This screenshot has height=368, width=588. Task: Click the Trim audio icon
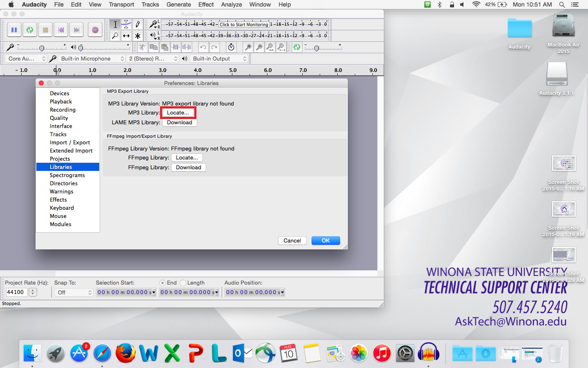[176, 47]
